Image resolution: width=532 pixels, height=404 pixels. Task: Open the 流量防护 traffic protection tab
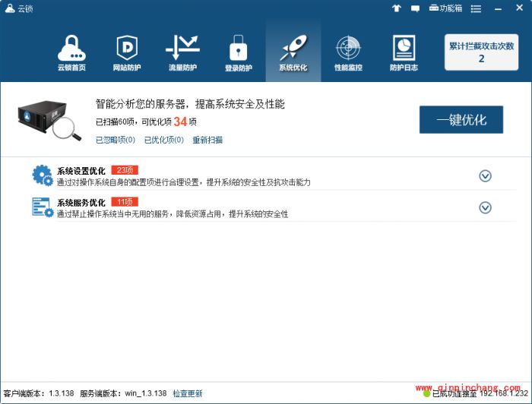[x=182, y=53]
